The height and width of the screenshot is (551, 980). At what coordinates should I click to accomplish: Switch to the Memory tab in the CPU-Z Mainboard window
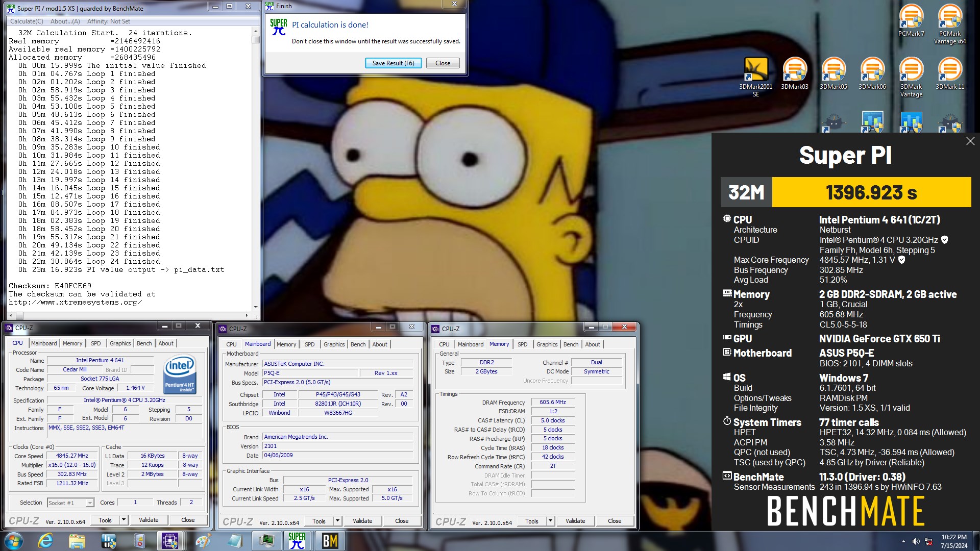click(x=286, y=344)
